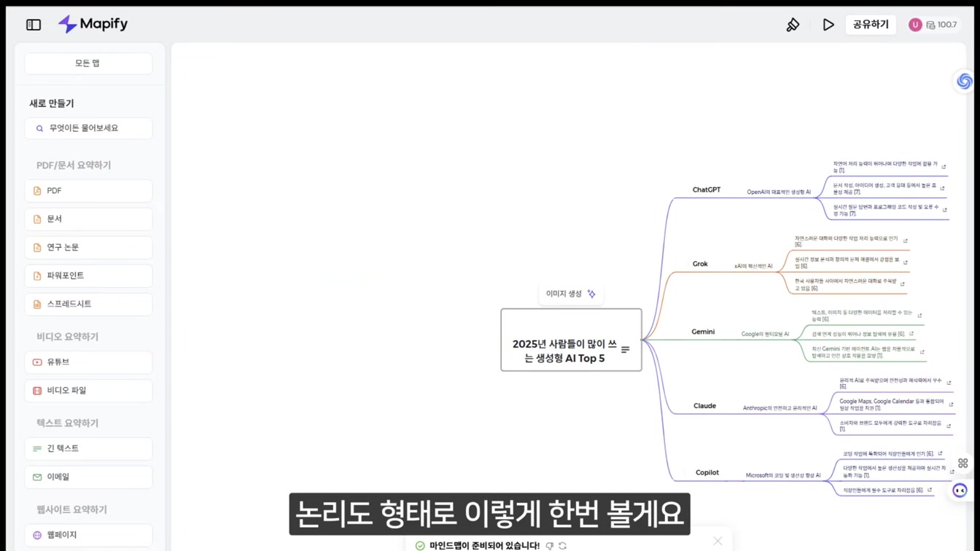Open notes icon on the central node

point(625,350)
